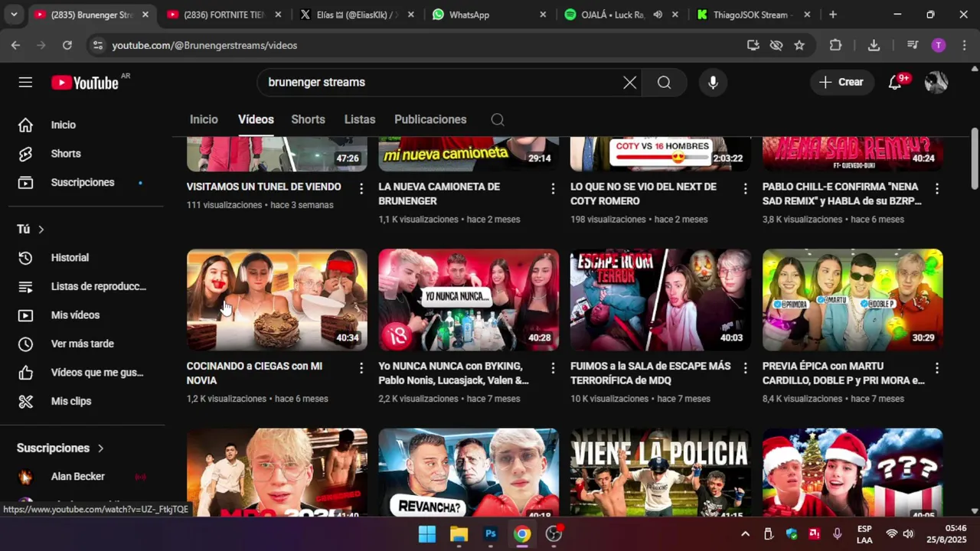The width and height of the screenshot is (980, 551).
Task: Open Listas de reproducción in the sidebar
Action: pyautogui.click(x=86, y=286)
